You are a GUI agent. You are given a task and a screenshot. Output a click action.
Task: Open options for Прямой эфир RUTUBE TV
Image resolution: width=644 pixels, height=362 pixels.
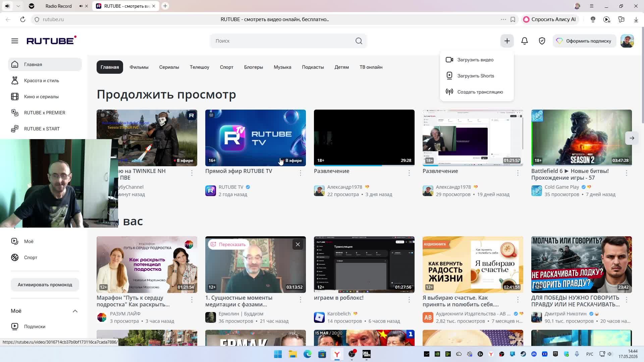(300, 173)
